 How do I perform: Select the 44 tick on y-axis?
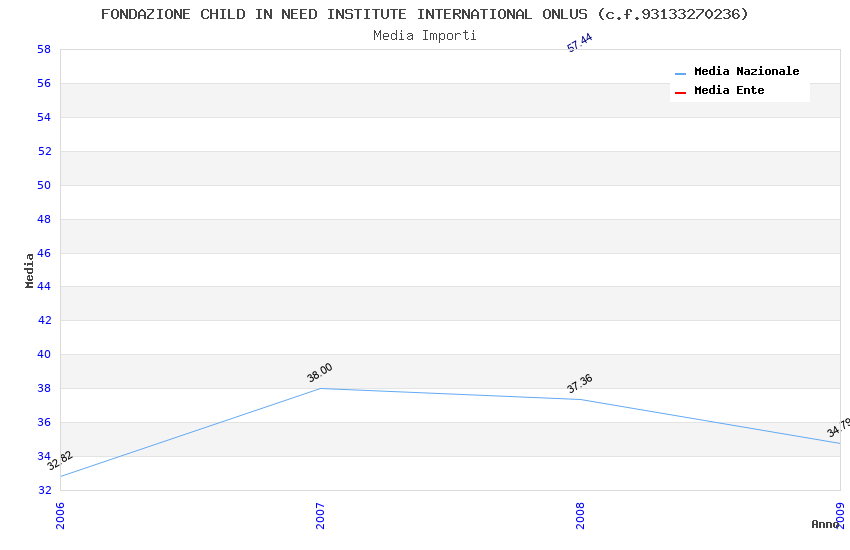44,287
